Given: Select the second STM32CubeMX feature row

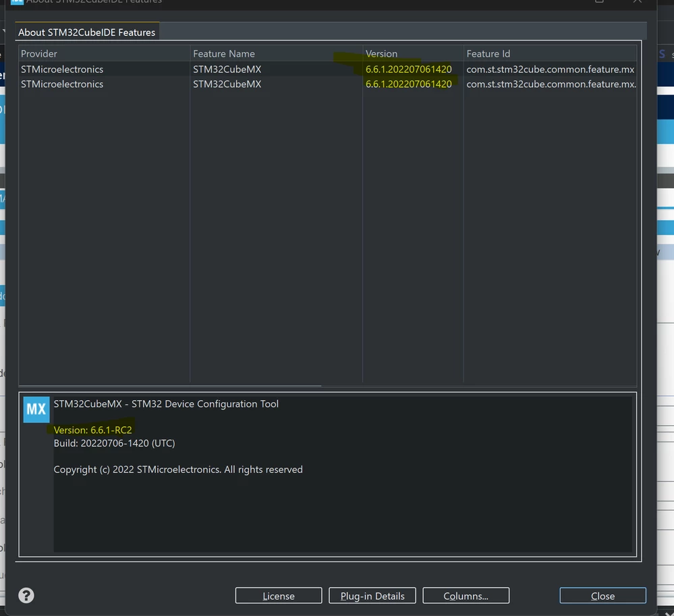Looking at the screenshot, I should click(x=327, y=84).
